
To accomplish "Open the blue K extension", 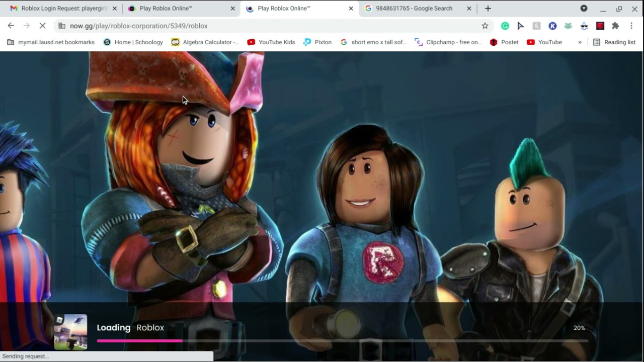I will pos(552,26).
